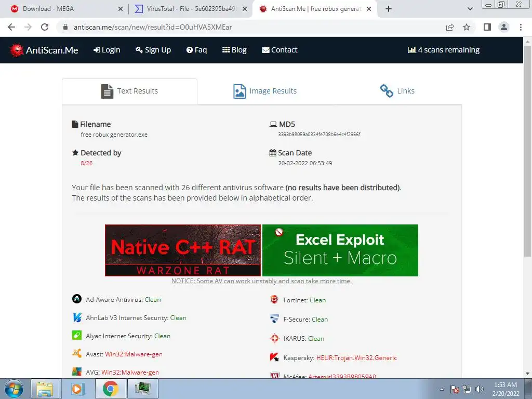
Task: Click the Kaspersky icon
Action: (274, 357)
